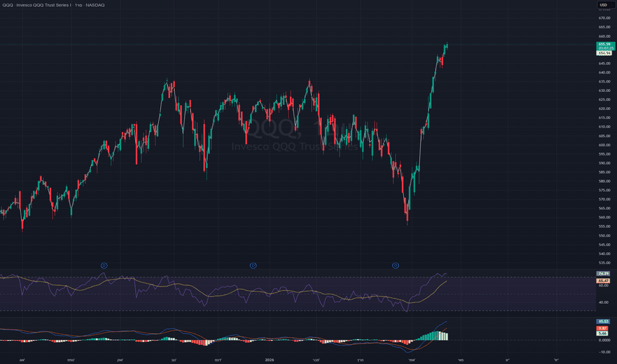The width and height of the screenshot is (617, 364).
Task: Open the USD currency selector
Action: click(606, 5)
